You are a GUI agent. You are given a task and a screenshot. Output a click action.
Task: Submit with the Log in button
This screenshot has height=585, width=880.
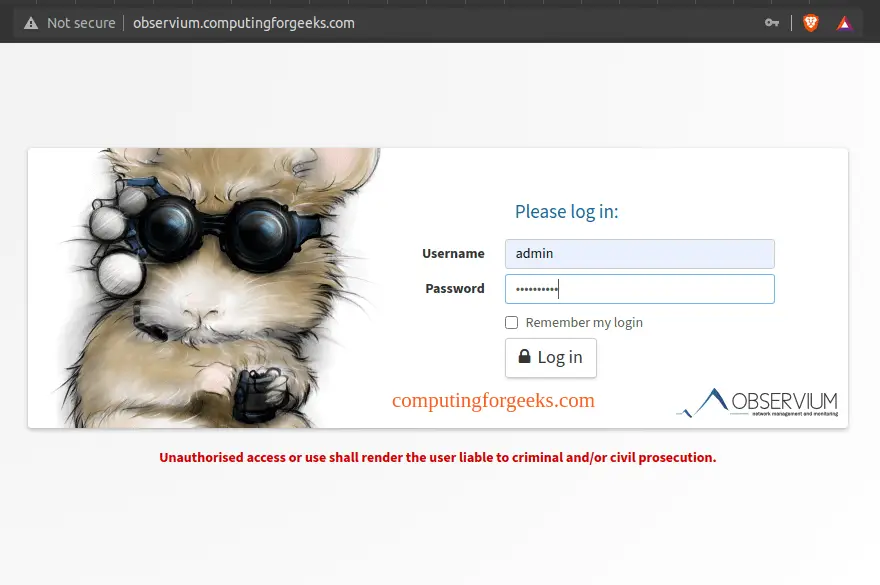click(x=551, y=358)
